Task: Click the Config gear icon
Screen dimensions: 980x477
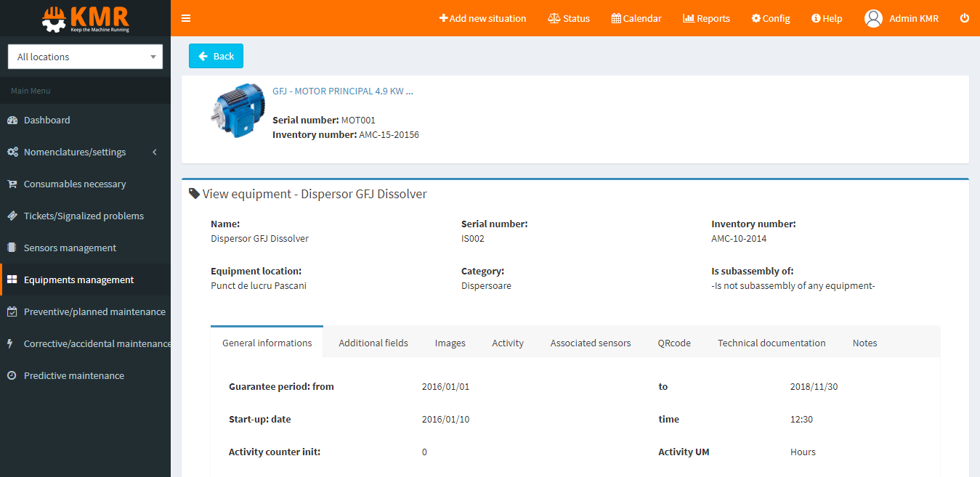Action: 756,18
